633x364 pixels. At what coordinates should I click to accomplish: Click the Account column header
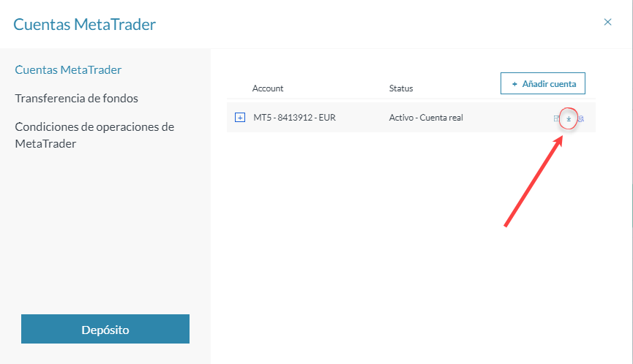(268, 88)
